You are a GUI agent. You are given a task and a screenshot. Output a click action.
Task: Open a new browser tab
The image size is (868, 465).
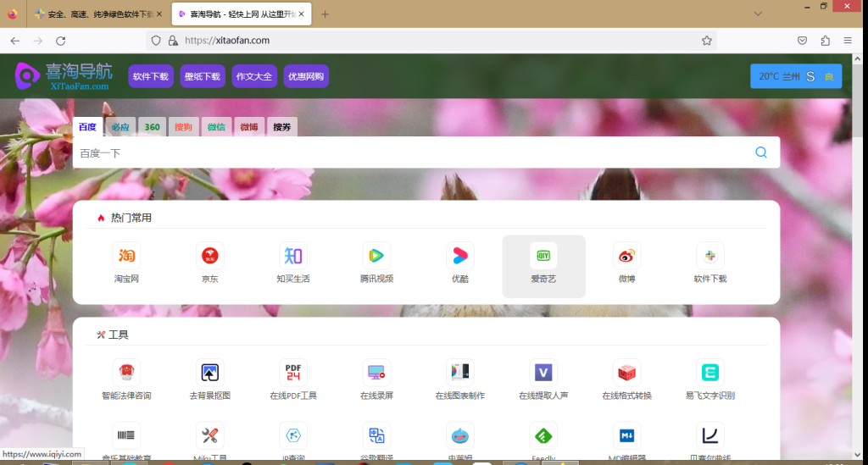[x=325, y=14]
